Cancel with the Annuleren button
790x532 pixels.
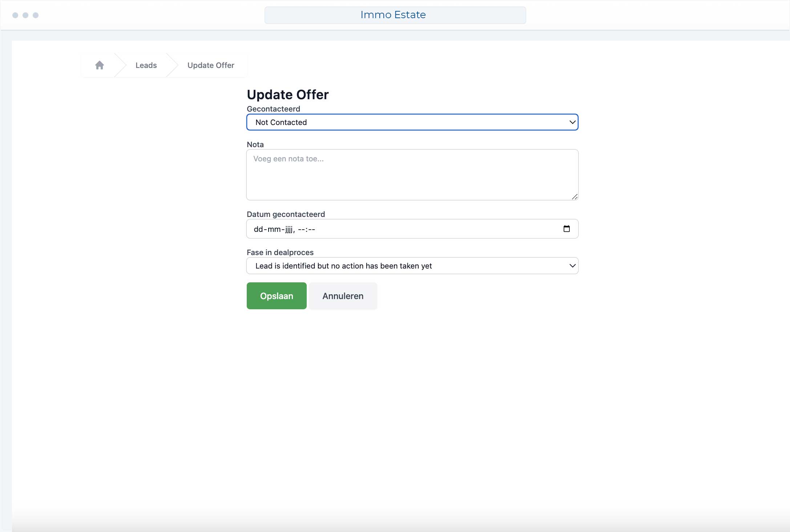(x=343, y=296)
